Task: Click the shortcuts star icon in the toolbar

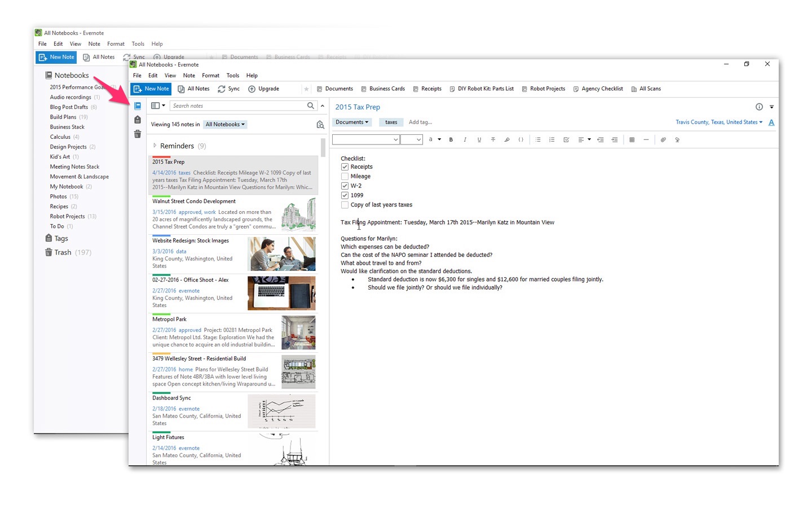Action: [306, 89]
